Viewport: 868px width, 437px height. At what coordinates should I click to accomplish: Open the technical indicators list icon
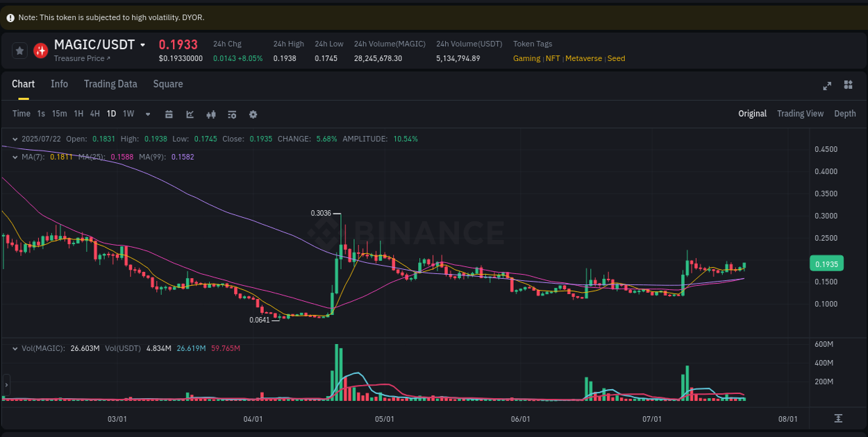pos(232,114)
